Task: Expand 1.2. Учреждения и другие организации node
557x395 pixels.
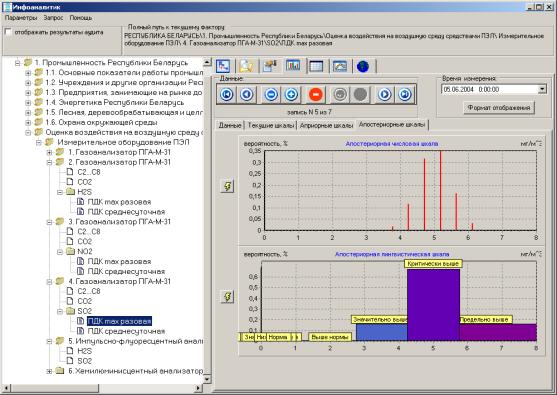Action: pyautogui.click(x=28, y=83)
